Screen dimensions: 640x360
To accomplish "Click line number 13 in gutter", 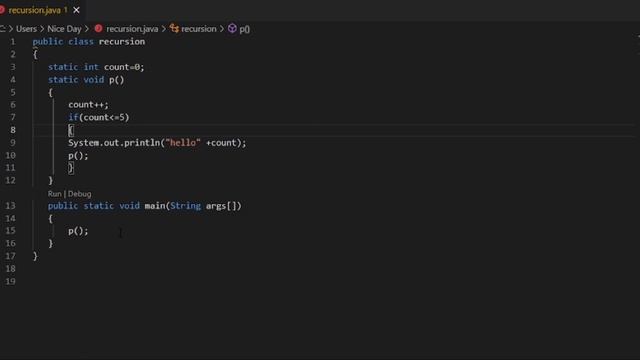I will (11, 206).
